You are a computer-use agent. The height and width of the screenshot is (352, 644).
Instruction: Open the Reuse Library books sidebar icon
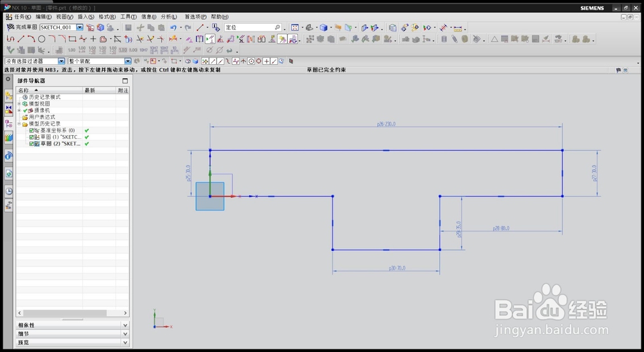click(x=8, y=138)
